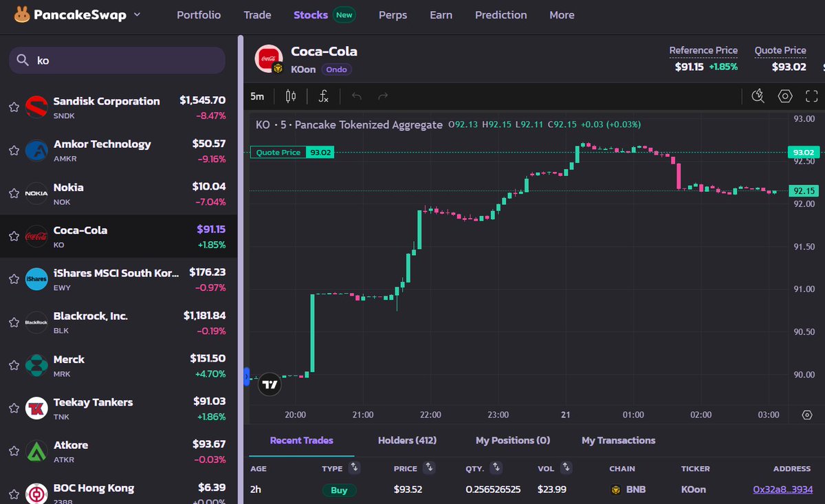825x504 pixels.
Task: Select the Coca-Cola logo in the stock list
Action: click(36, 236)
